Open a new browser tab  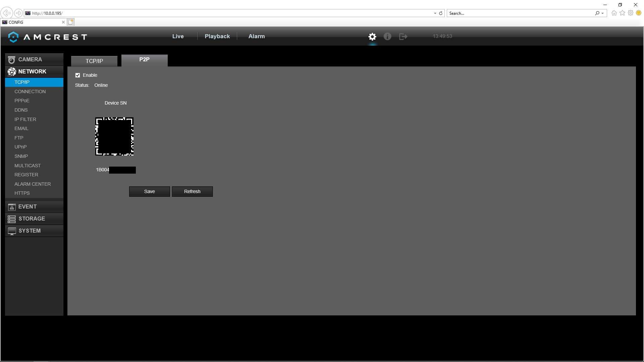pyautogui.click(x=70, y=22)
